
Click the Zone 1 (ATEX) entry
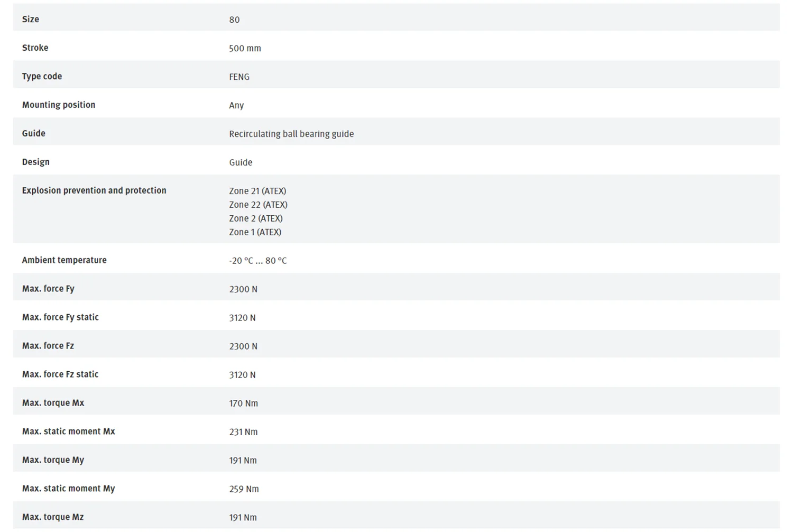coord(255,232)
